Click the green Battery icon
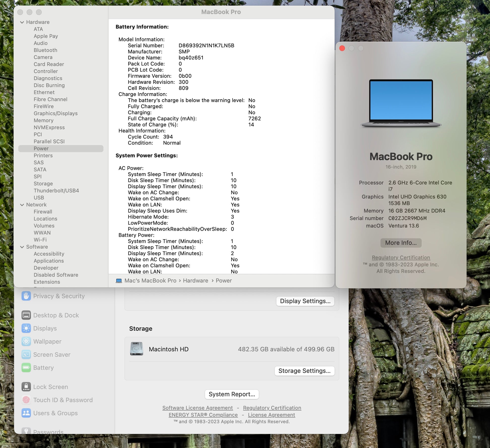Viewport: 490px width, 448px height. pos(26,367)
